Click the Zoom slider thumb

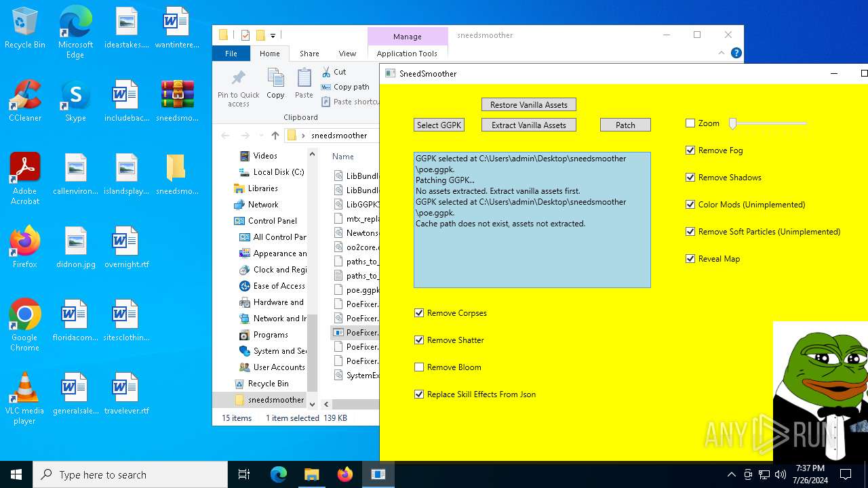point(733,123)
